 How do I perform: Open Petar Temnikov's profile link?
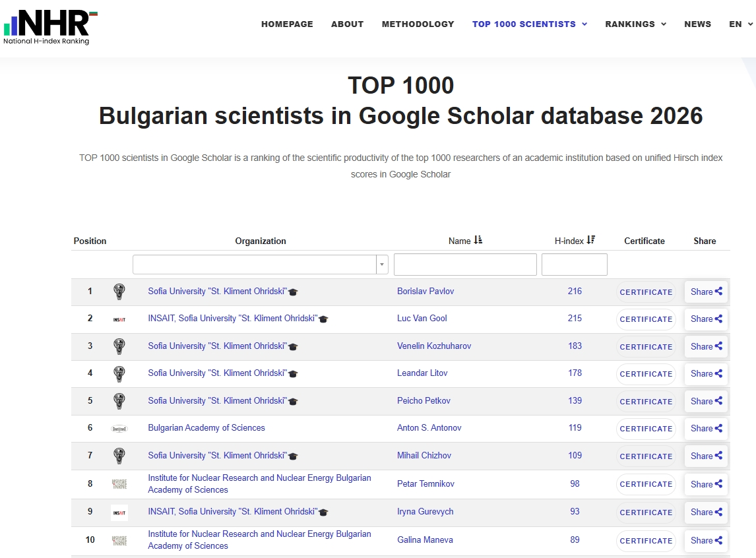pos(425,483)
